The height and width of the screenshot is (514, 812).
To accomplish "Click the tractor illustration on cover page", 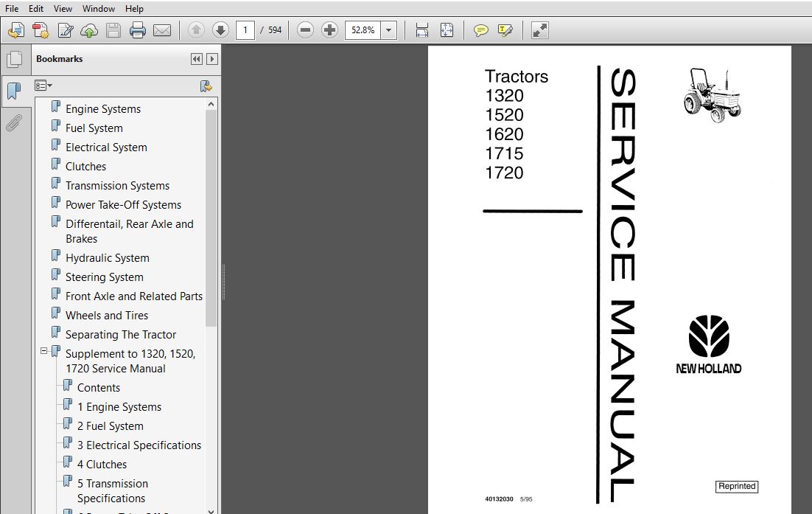I will [x=712, y=95].
